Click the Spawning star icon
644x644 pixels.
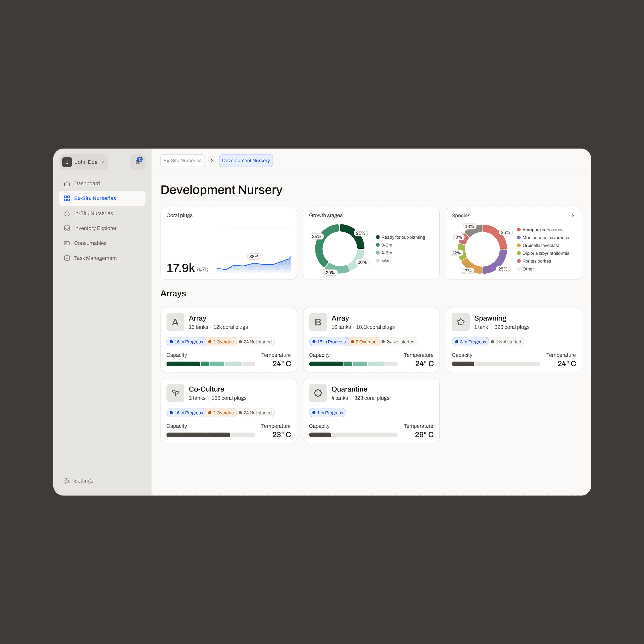click(461, 322)
